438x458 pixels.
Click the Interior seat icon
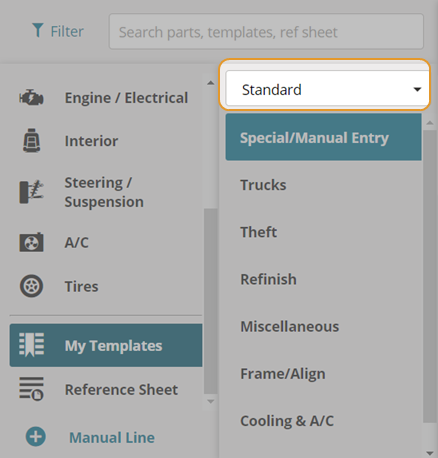(x=31, y=141)
